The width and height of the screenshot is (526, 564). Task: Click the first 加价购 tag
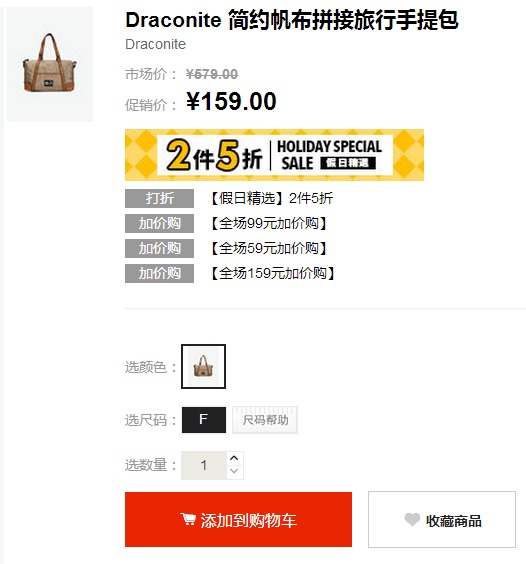(159, 223)
